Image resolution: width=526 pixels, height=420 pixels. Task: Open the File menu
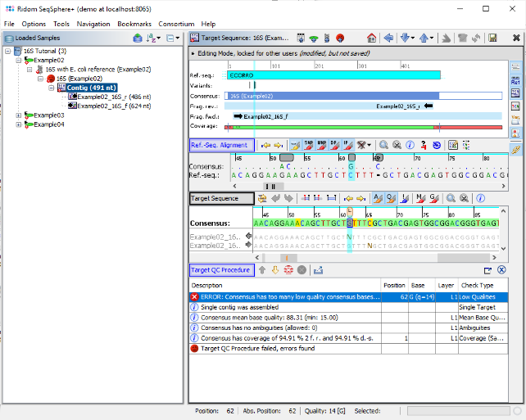click(x=9, y=24)
